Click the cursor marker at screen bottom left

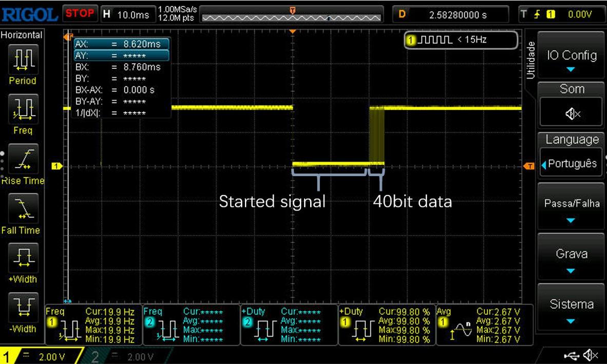pos(68,301)
